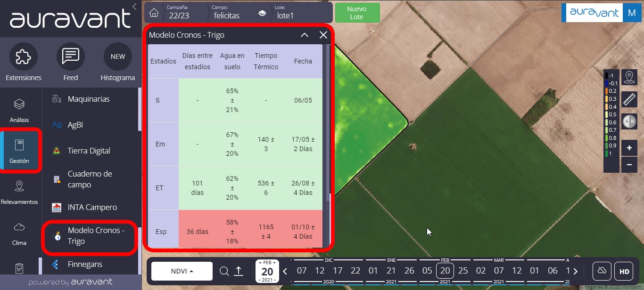Viewport: 644px width, 290px height.
Task: Toggle the A/B compare tool
Action: 629,121
